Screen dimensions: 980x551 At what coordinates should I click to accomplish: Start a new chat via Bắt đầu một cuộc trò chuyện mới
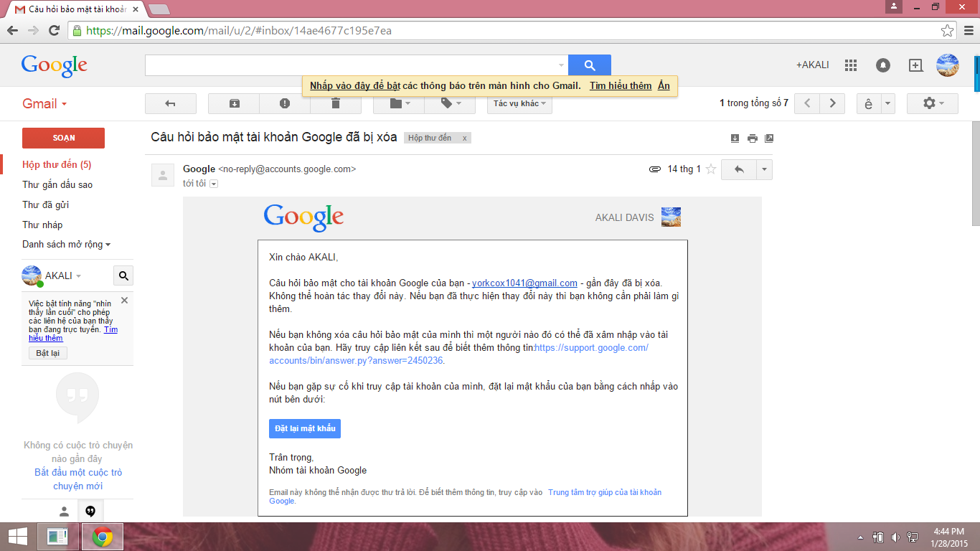point(78,479)
